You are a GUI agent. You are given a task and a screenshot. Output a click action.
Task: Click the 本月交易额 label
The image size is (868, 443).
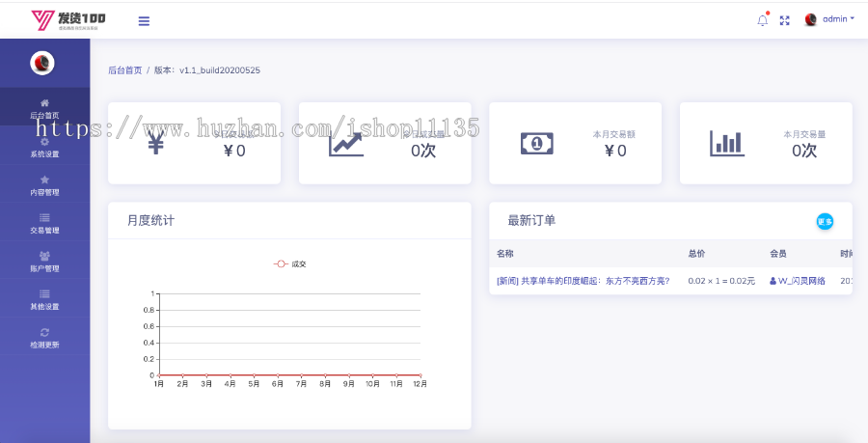614,134
